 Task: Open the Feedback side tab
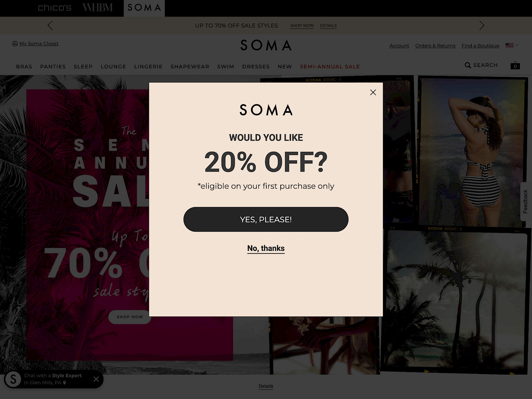tap(525, 201)
